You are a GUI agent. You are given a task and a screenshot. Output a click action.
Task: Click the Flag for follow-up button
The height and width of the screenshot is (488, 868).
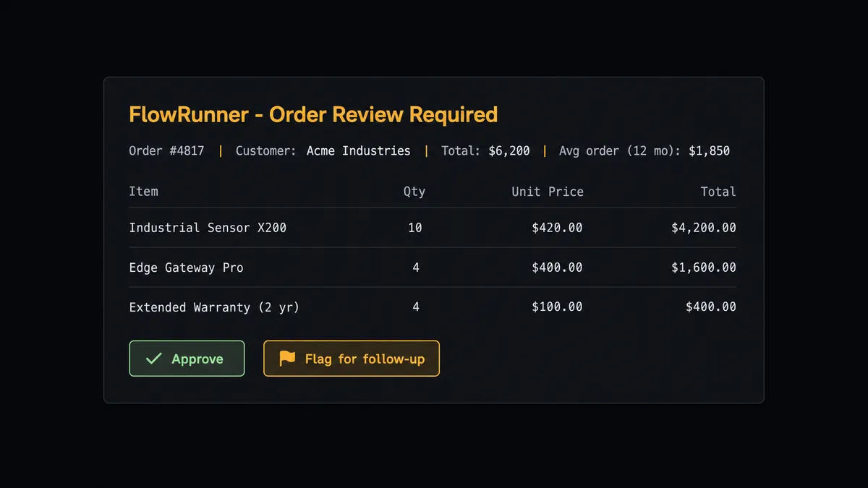(352, 359)
